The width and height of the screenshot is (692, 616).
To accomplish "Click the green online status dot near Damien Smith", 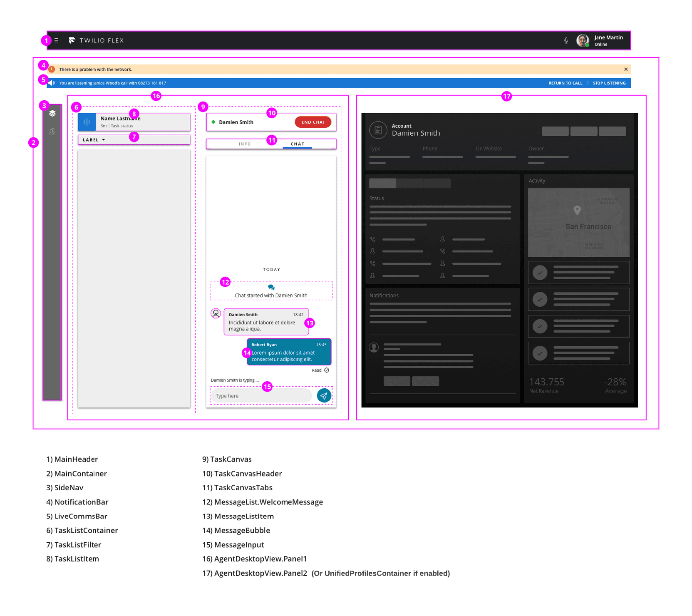I will [x=214, y=122].
